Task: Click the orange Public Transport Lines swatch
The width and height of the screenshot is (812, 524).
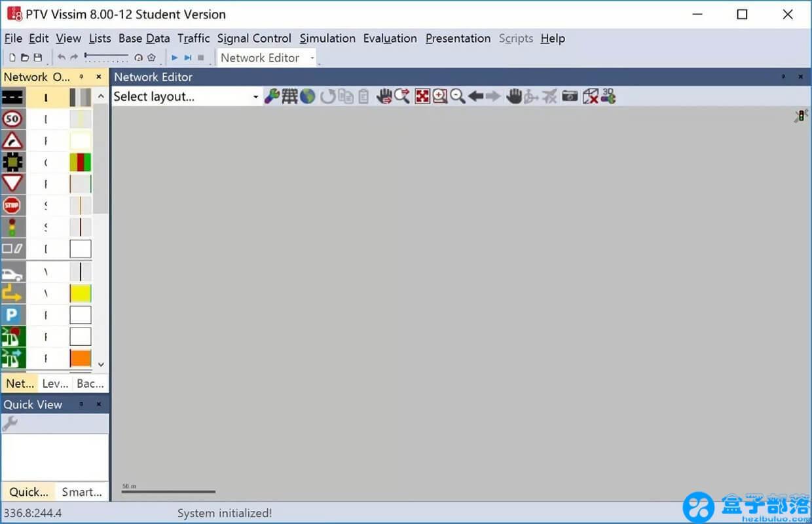Action: 81,358
